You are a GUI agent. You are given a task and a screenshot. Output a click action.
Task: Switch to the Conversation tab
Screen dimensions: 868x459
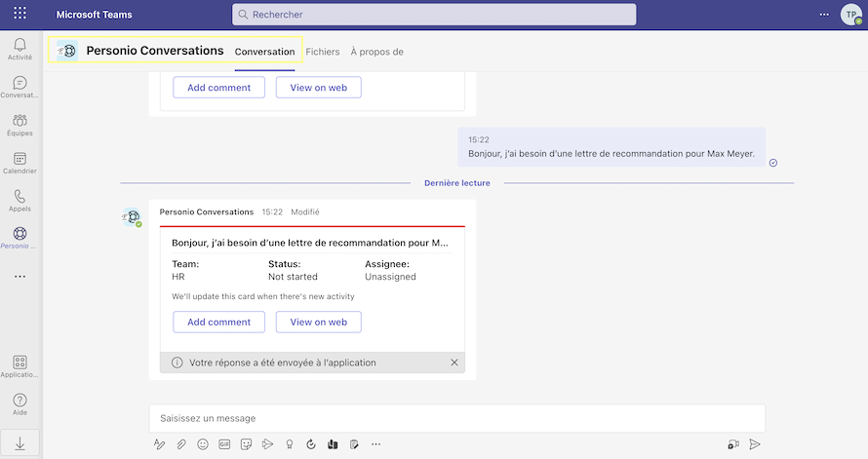(264, 52)
